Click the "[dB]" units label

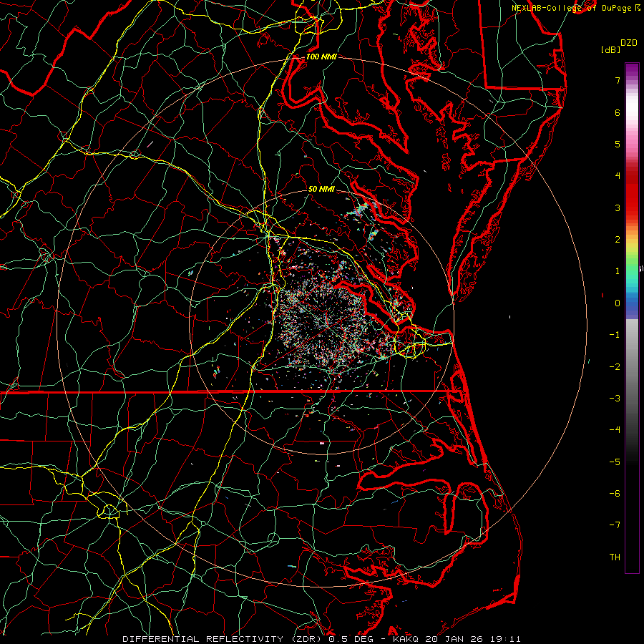tap(610, 49)
